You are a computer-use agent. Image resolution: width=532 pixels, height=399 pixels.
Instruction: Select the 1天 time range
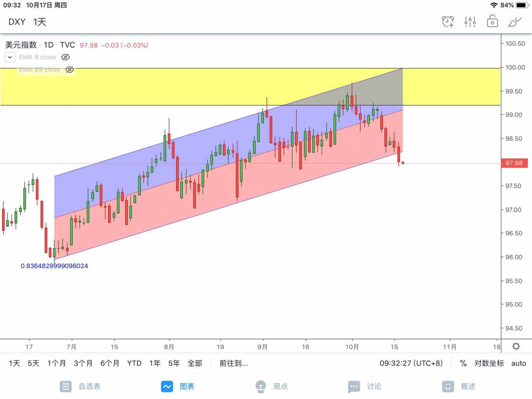tap(15, 363)
